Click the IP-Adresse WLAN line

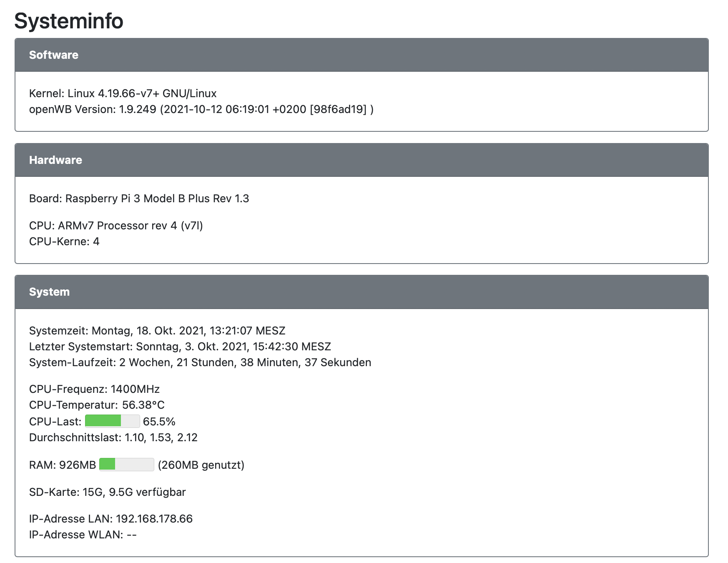(83, 535)
